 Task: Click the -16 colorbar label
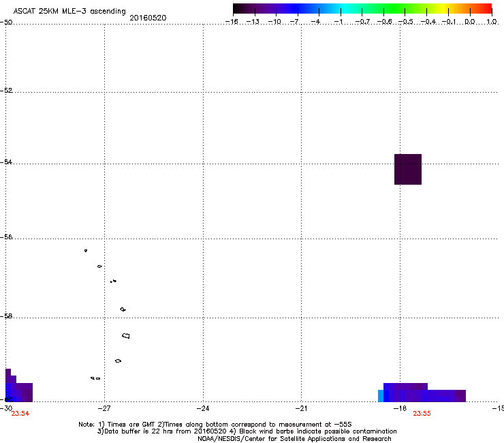click(x=232, y=22)
